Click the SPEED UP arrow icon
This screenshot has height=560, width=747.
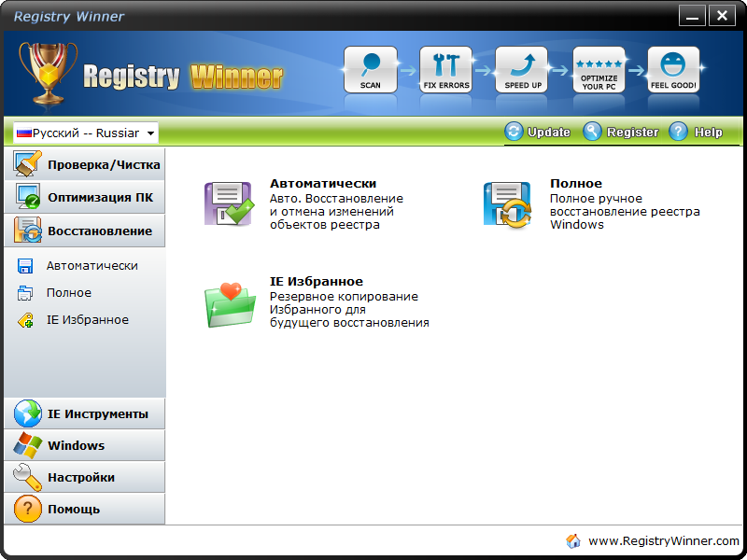coord(522,69)
